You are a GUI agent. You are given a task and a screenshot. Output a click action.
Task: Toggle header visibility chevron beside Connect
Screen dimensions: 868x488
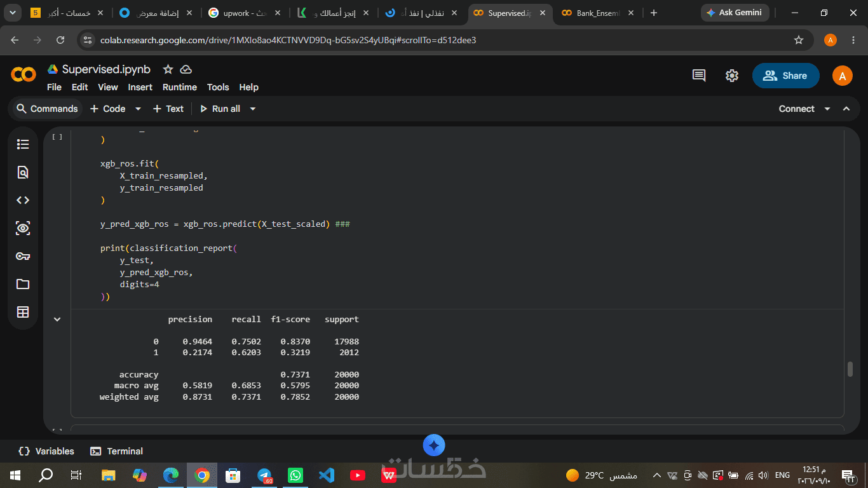[x=846, y=109]
